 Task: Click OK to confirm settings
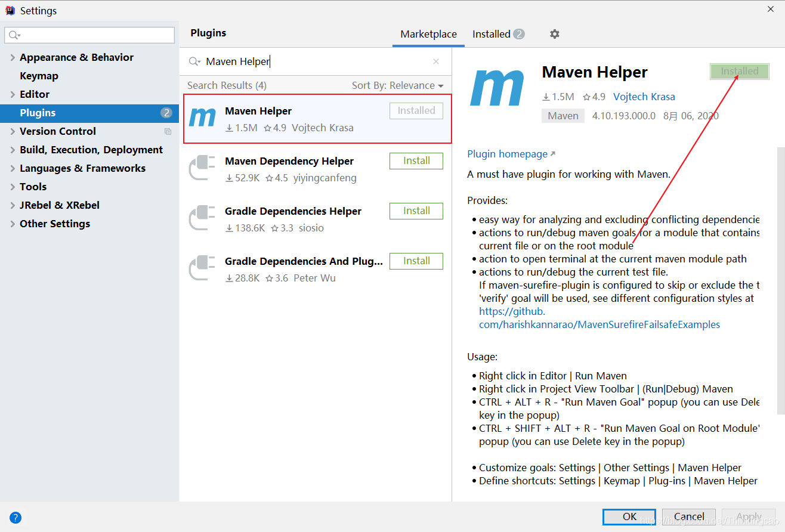[x=629, y=516]
